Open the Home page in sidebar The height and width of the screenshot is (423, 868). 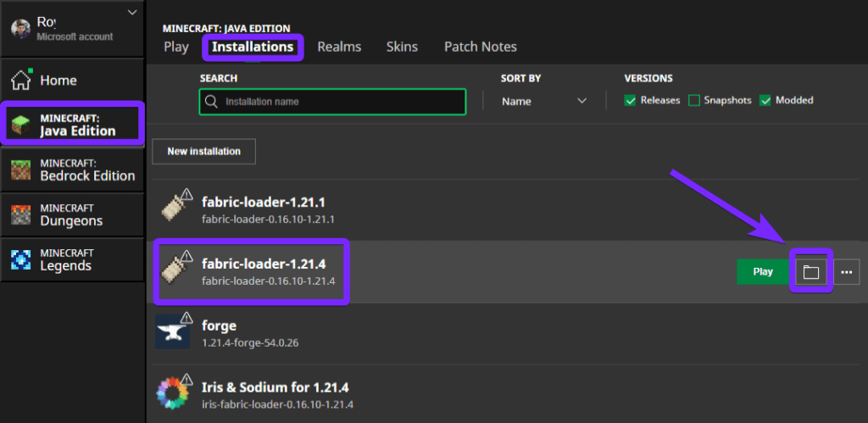tap(72, 81)
